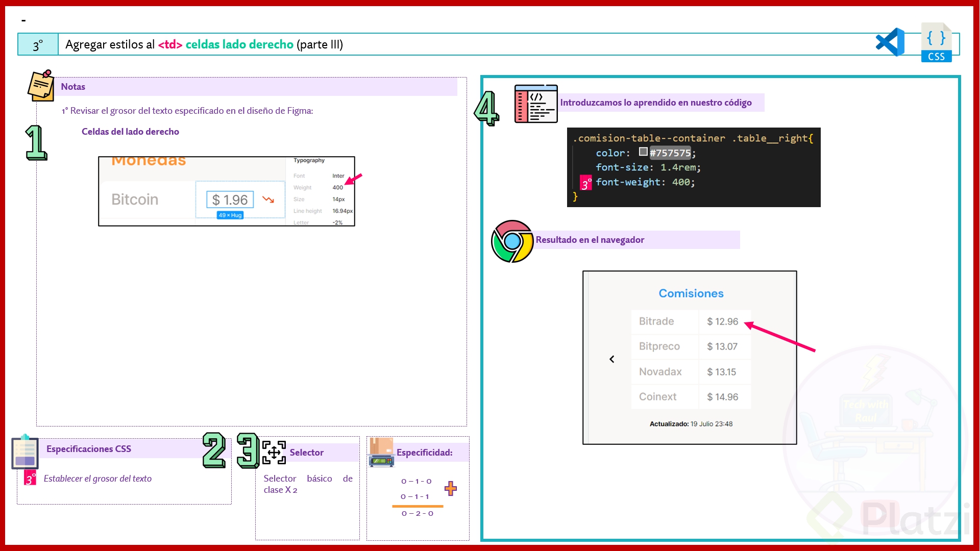
Task: Click the 'Especificaciones CSS' heading
Action: click(x=89, y=449)
